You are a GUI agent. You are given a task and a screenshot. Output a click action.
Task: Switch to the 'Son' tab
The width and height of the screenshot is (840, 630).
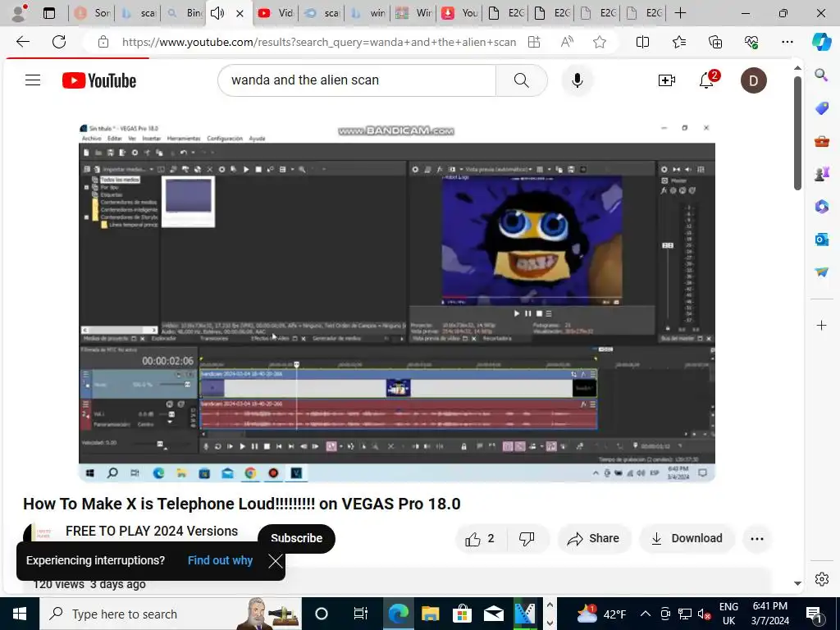92,13
